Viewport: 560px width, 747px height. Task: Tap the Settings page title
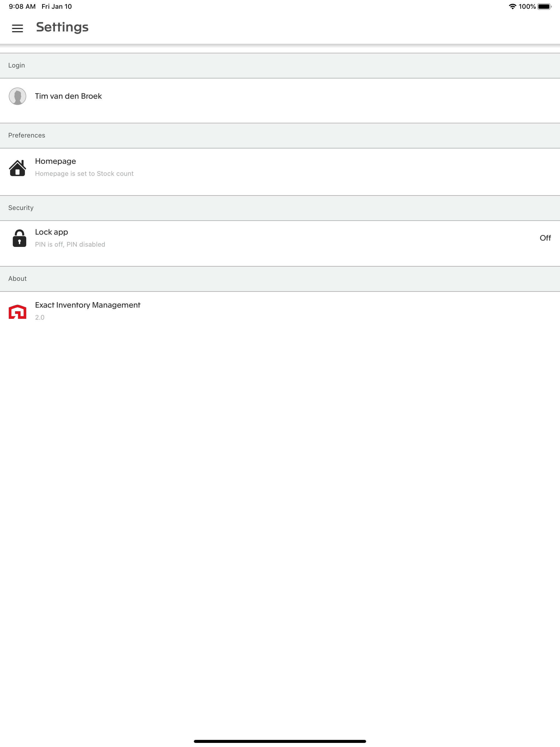pos(62,27)
